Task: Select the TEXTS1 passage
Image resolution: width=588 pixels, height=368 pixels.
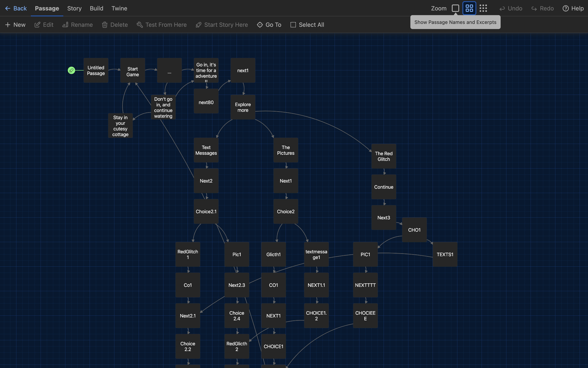Action: coord(445,254)
